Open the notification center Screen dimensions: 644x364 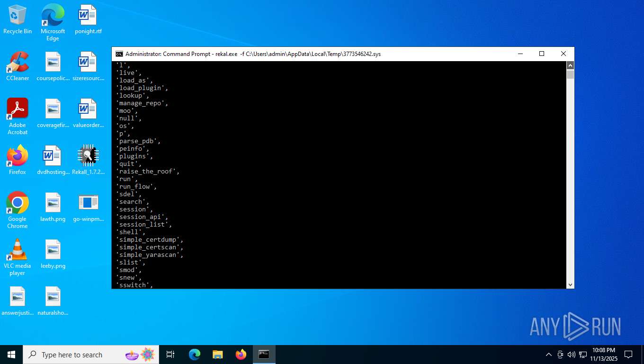(628, 355)
